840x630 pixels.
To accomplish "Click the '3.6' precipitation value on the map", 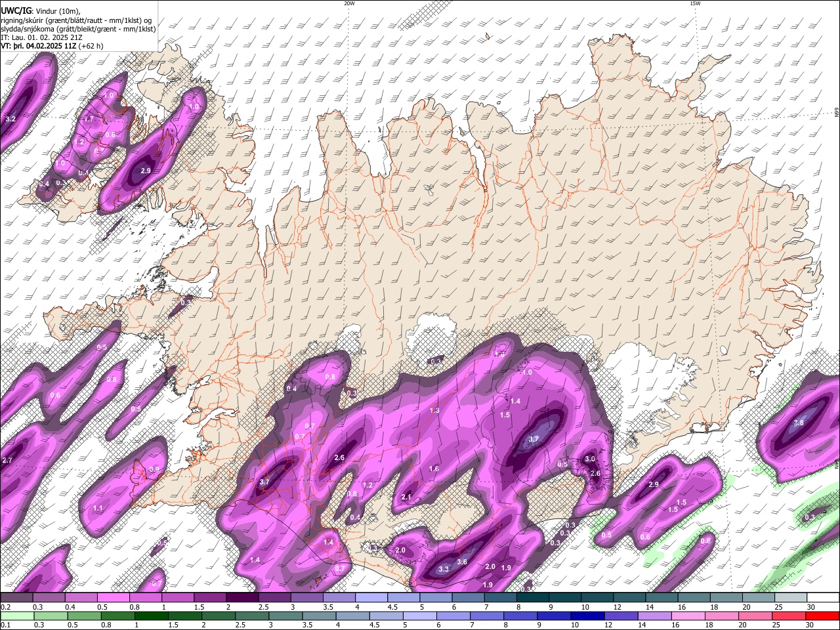I will click(462, 562).
